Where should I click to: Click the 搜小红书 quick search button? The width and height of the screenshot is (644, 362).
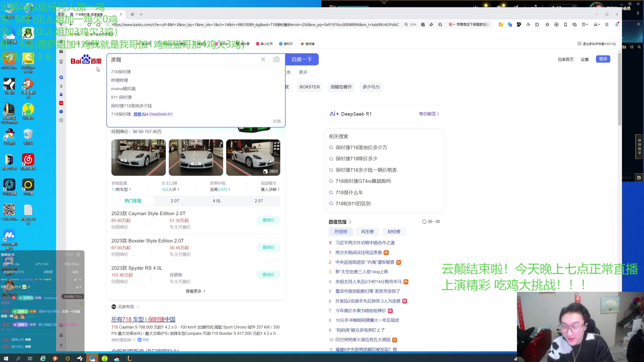click(264, 44)
